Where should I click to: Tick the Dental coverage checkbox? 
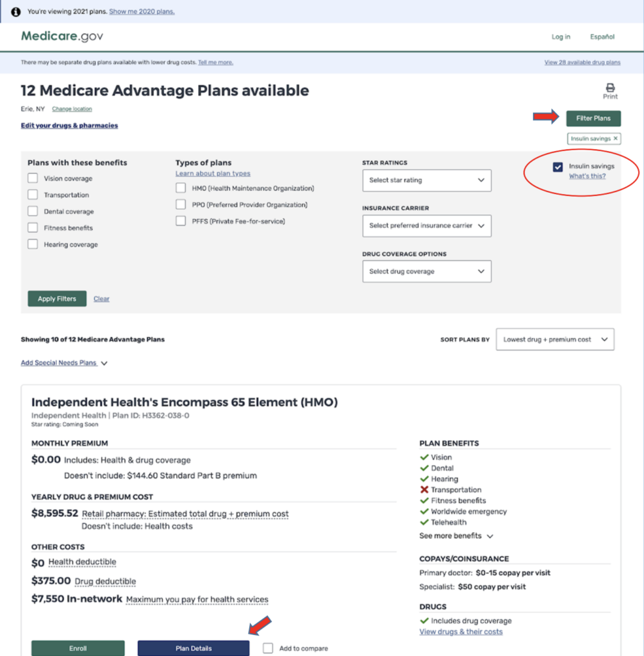(x=33, y=211)
